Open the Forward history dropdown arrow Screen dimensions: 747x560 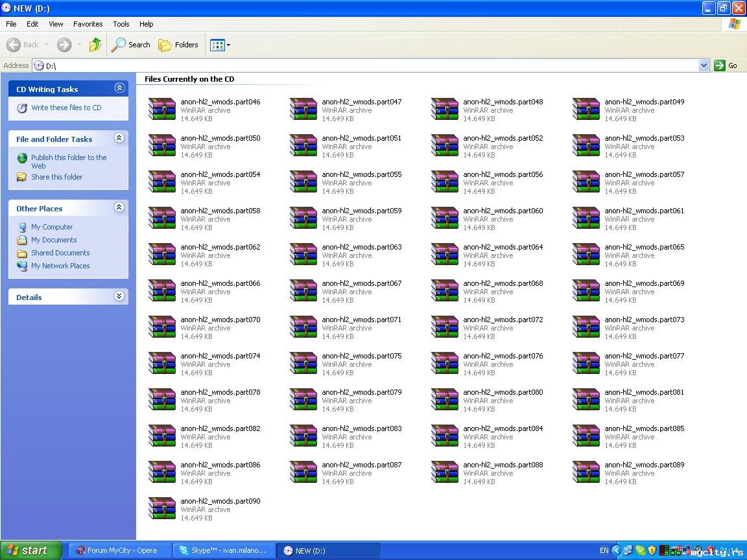coord(79,45)
